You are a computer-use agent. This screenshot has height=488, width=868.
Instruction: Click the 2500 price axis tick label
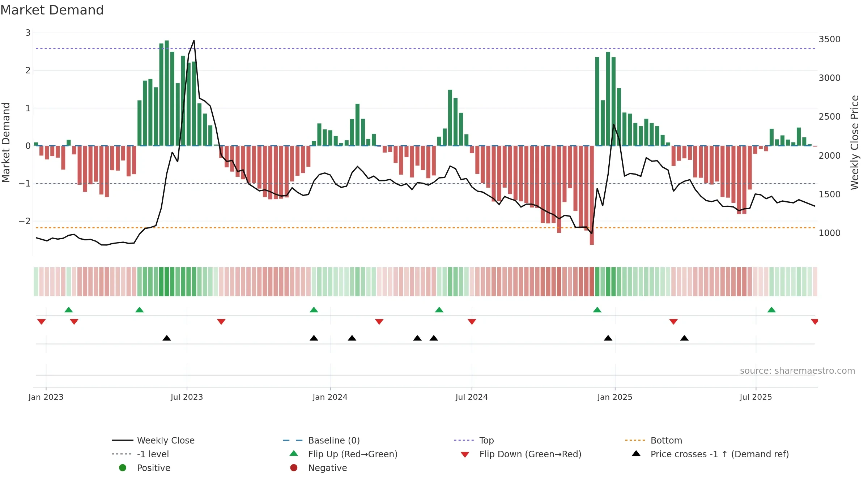tap(830, 116)
